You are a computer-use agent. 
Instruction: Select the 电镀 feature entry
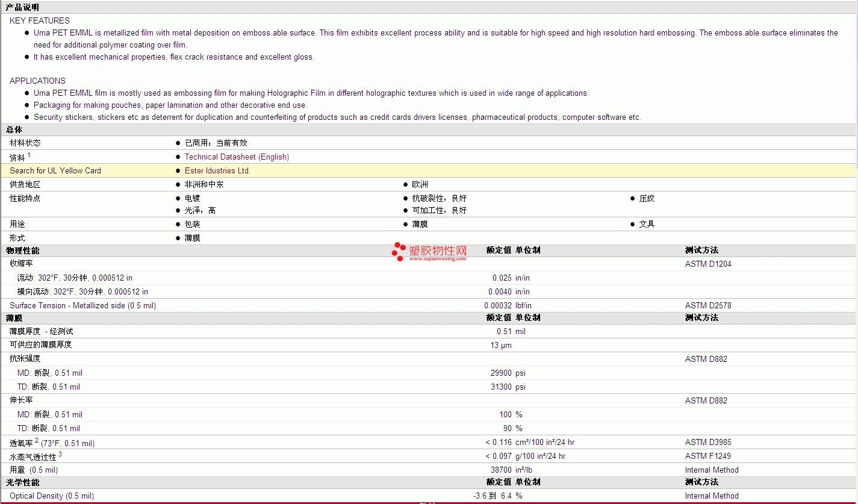tap(193, 198)
